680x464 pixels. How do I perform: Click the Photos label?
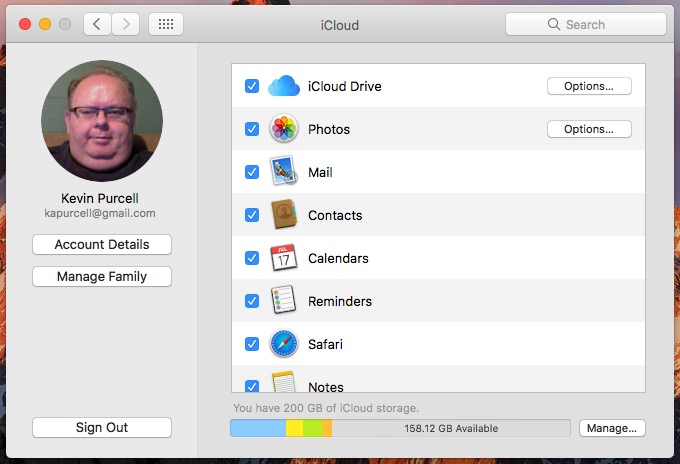tap(329, 129)
